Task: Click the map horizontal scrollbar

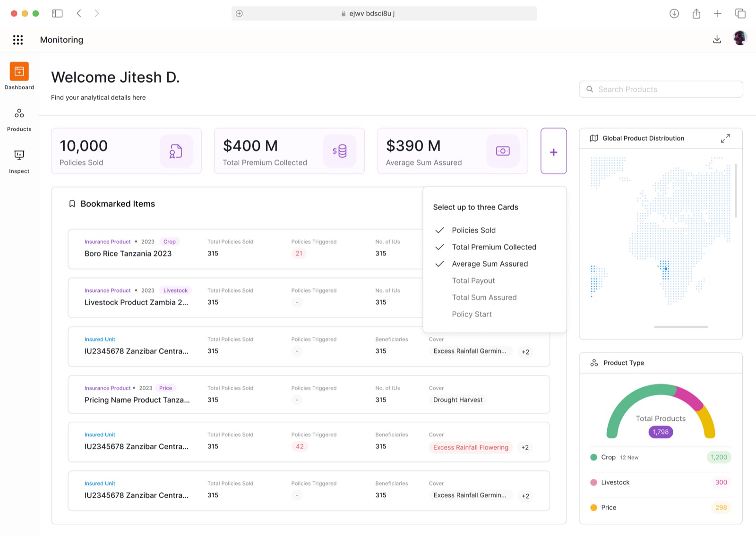Action: coord(681,327)
